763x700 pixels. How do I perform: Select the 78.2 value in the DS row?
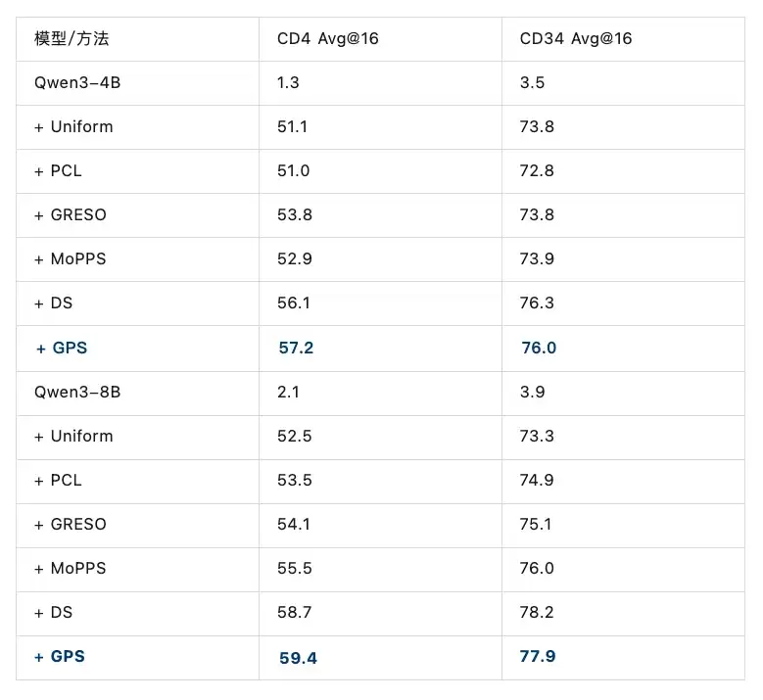pyautogui.click(x=537, y=612)
